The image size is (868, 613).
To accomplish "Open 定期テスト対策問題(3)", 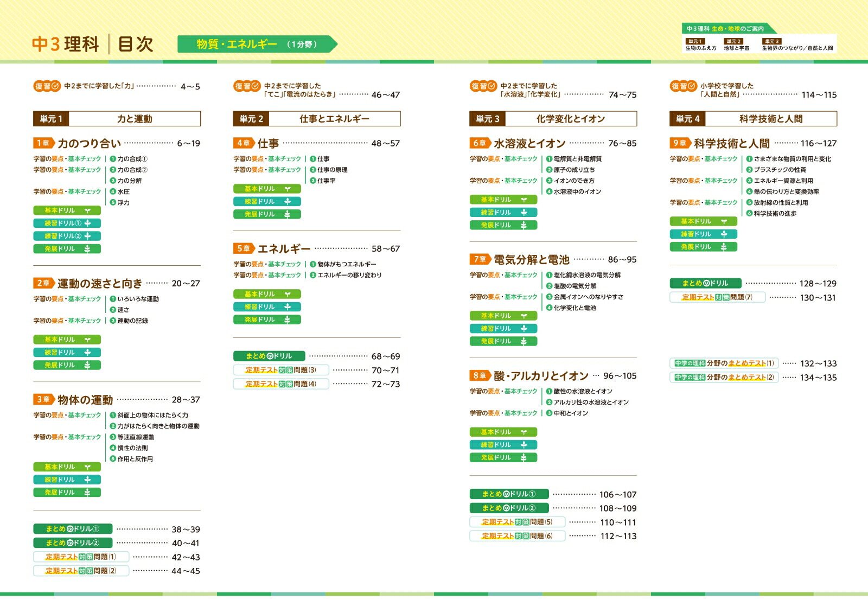I will [x=282, y=370].
